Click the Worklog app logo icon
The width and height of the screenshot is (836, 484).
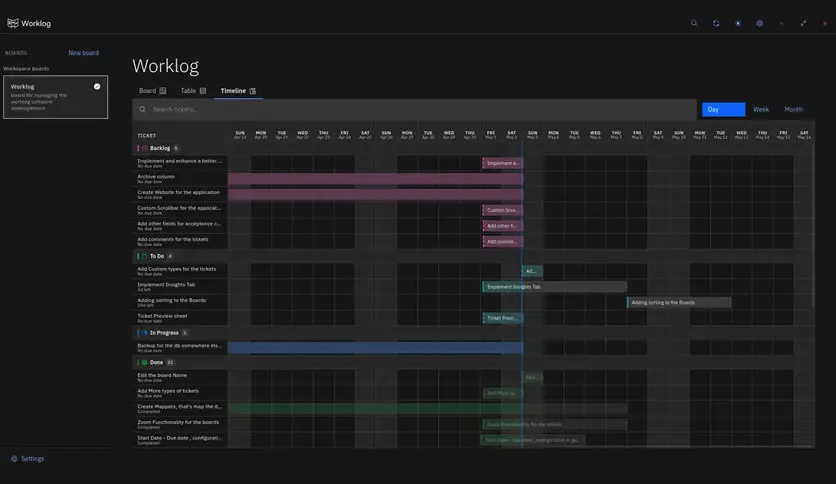pyautogui.click(x=13, y=23)
